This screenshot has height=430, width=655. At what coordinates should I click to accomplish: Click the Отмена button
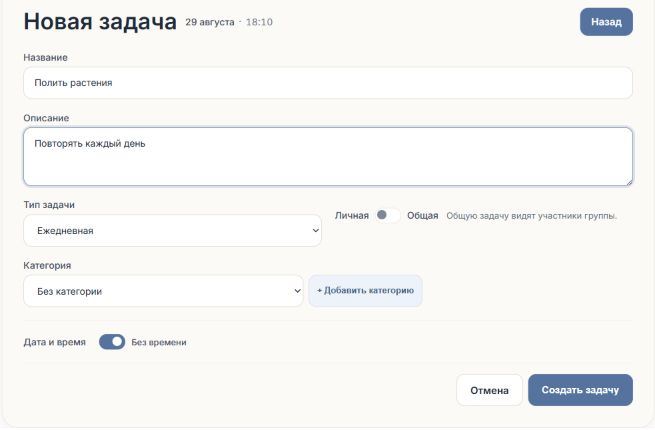489,390
